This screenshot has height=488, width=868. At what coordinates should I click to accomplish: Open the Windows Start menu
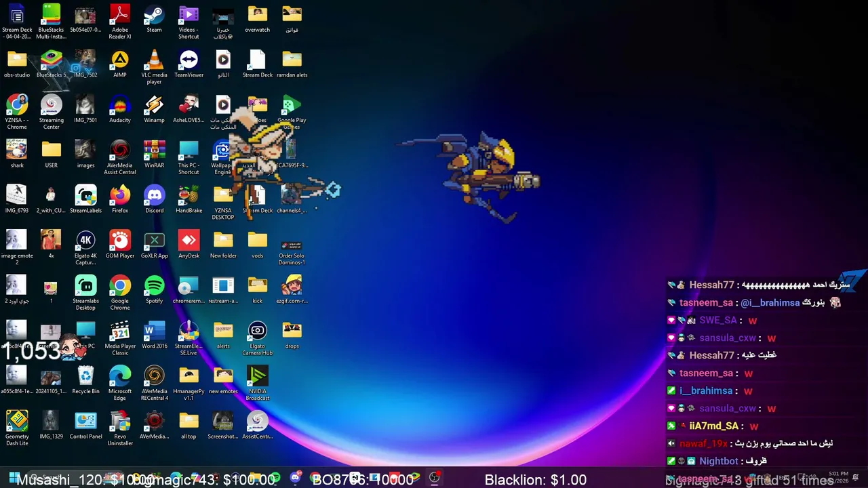tap(14, 478)
